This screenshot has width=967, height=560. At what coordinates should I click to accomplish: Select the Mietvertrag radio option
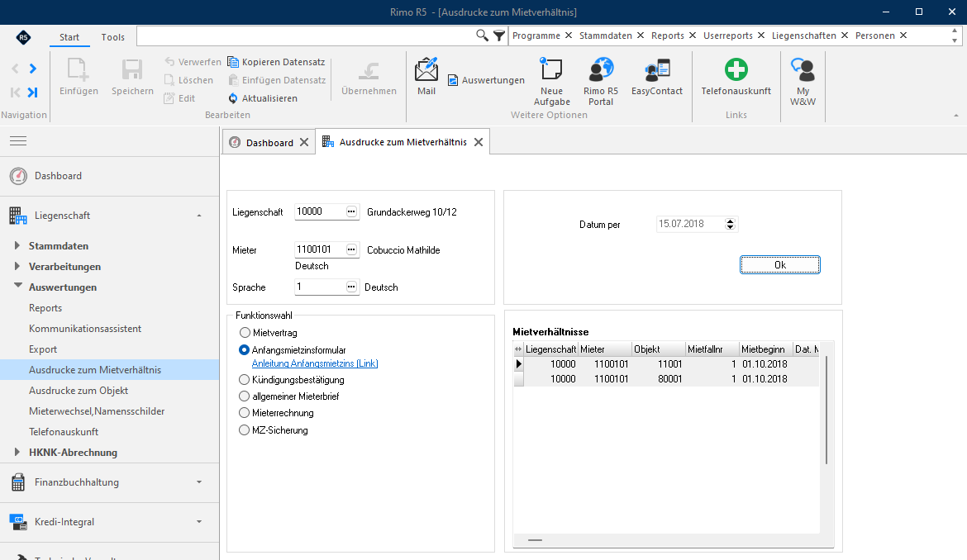(244, 333)
